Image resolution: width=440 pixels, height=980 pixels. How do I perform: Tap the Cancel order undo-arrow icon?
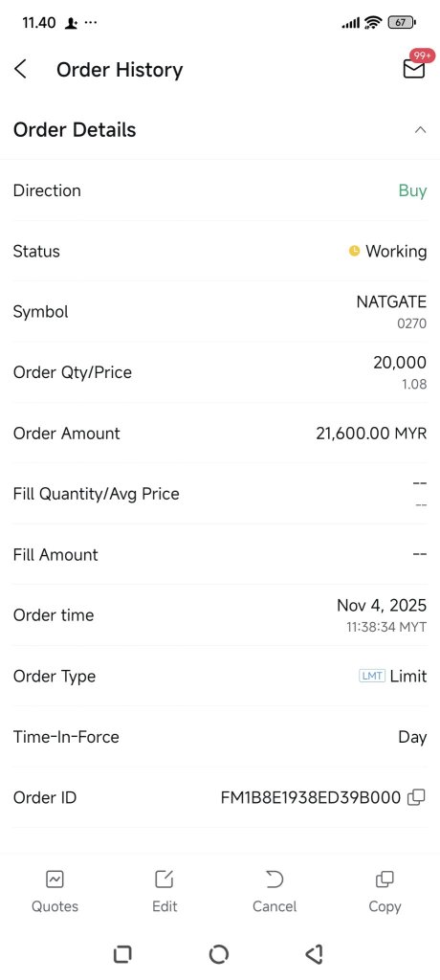coord(275,880)
